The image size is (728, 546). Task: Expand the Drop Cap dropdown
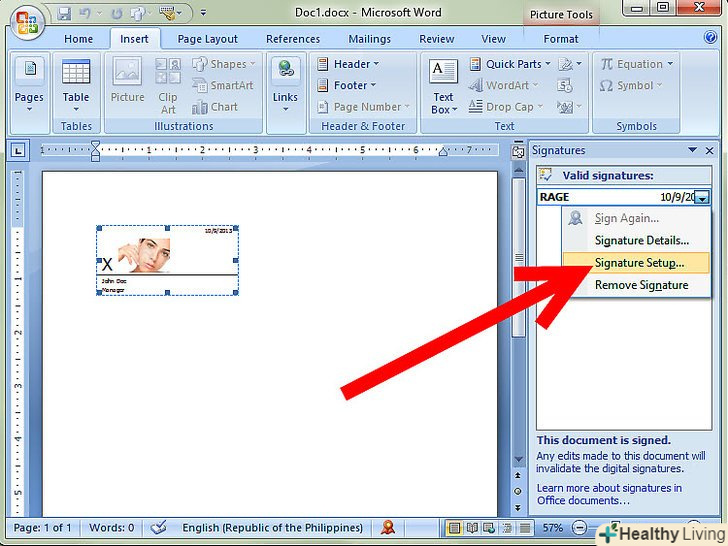pos(540,107)
